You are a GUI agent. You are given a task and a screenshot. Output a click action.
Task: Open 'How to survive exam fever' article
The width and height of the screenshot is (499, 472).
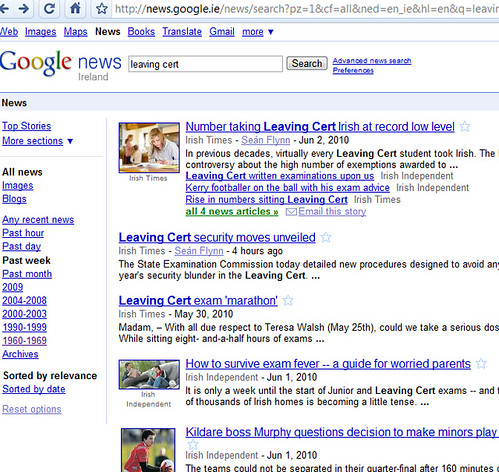tap(328, 364)
